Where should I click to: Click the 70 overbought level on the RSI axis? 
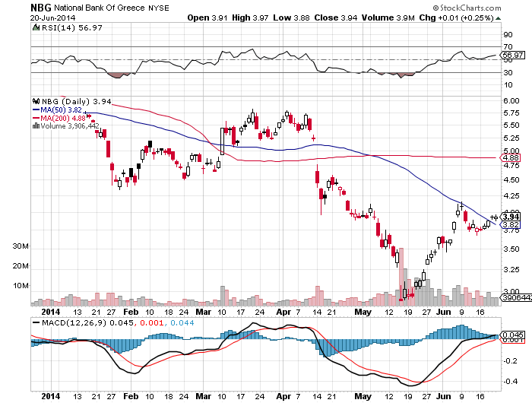coord(508,47)
